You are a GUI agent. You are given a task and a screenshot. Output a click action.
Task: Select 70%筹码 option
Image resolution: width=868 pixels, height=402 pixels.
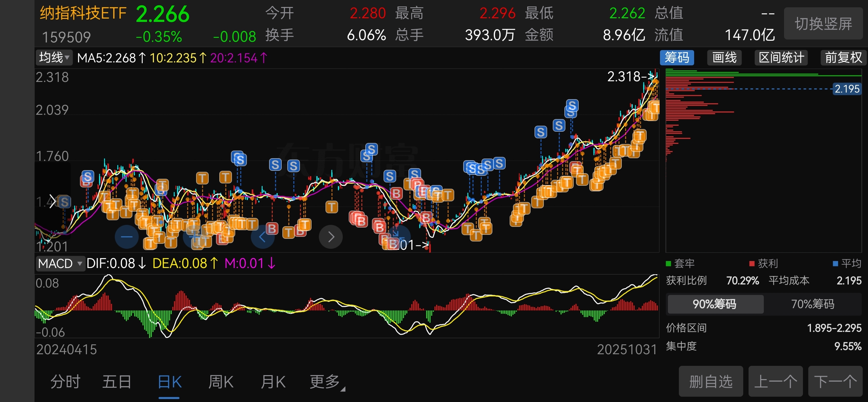coord(812,304)
